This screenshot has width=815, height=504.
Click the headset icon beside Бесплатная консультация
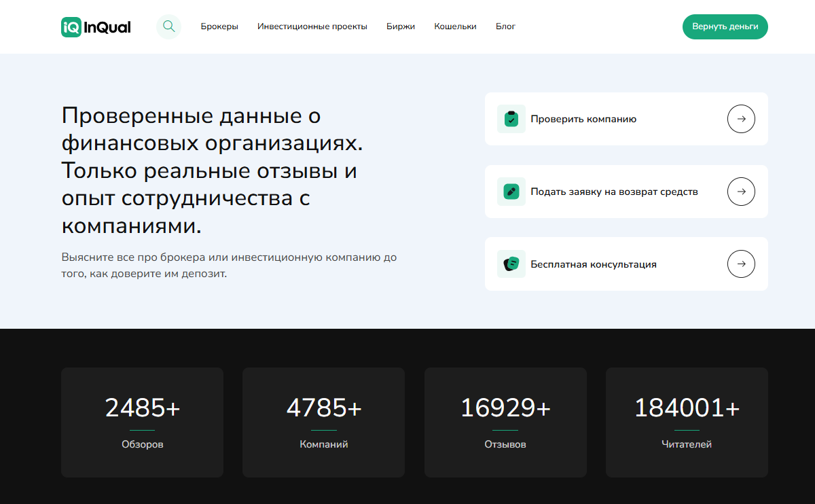[x=511, y=264]
